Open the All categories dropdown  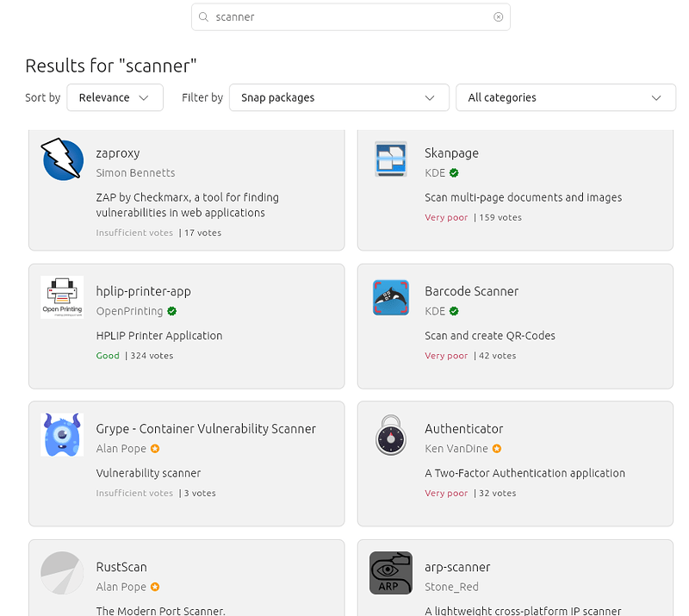pyautogui.click(x=565, y=97)
